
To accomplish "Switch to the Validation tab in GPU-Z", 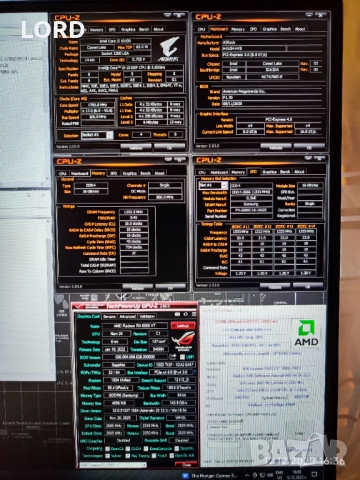I will [x=147, y=316].
